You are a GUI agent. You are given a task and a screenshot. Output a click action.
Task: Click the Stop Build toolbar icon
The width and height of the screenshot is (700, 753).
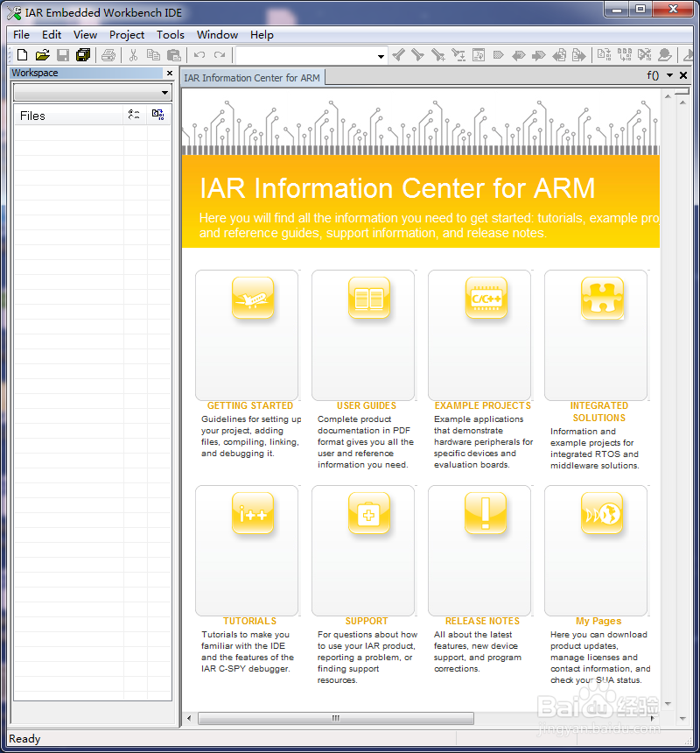[644, 55]
